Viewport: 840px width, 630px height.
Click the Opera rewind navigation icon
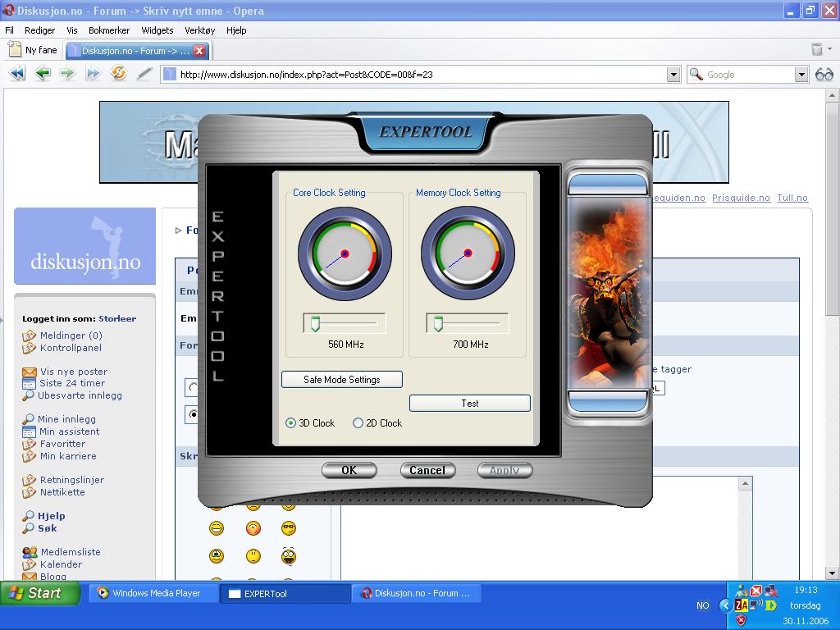[18, 73]
